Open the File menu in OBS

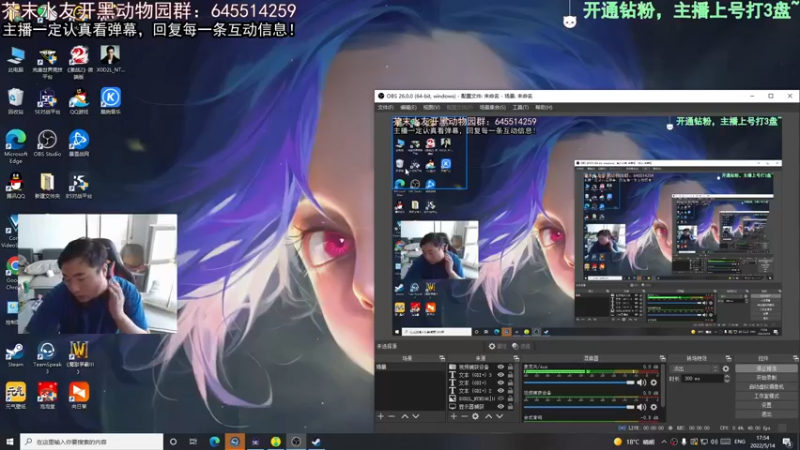click(x=385, y=108)
